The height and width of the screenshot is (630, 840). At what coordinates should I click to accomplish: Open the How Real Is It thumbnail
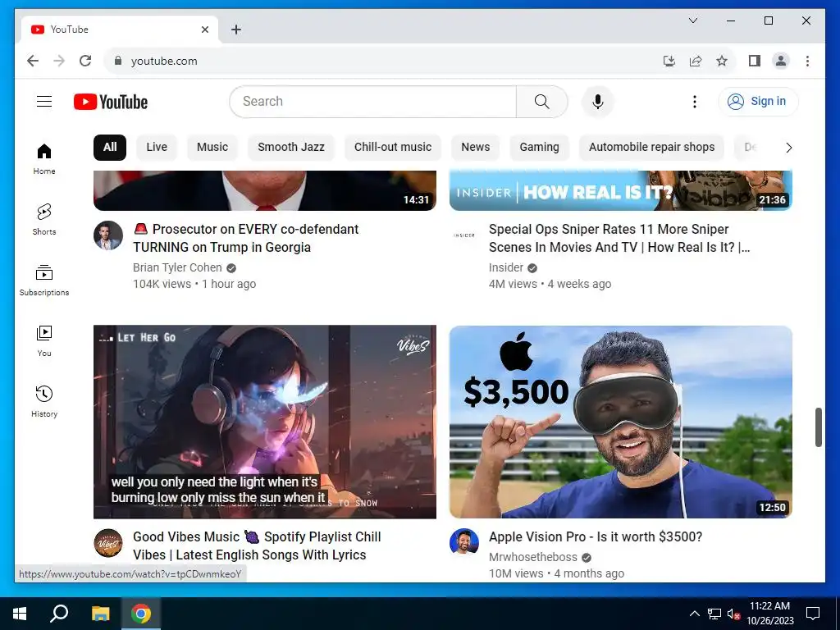pos(620,190)
